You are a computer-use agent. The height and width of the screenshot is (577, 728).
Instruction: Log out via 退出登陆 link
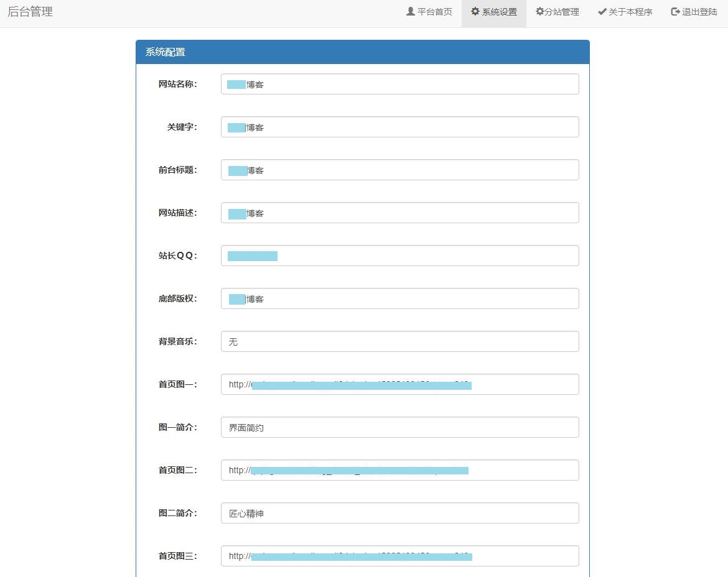click(x=699, y=12)
